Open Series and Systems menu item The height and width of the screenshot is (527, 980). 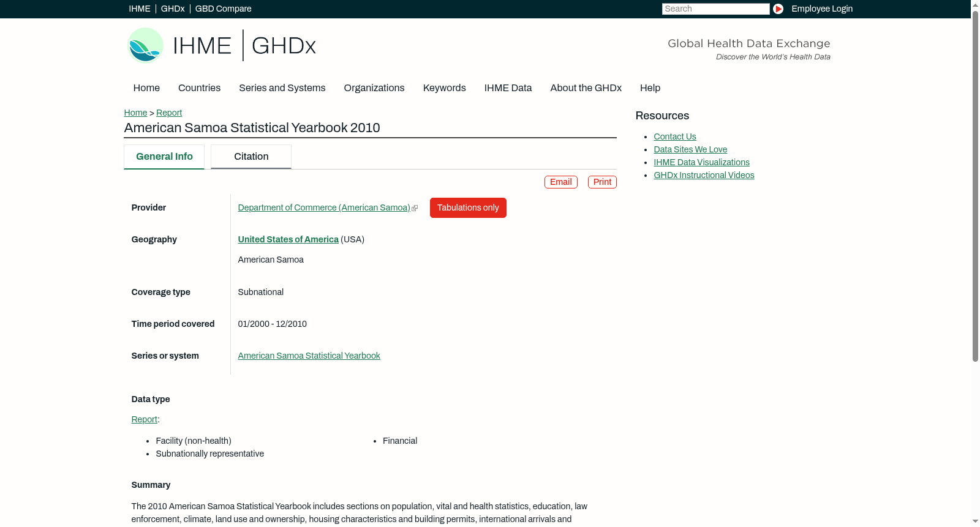282,88
